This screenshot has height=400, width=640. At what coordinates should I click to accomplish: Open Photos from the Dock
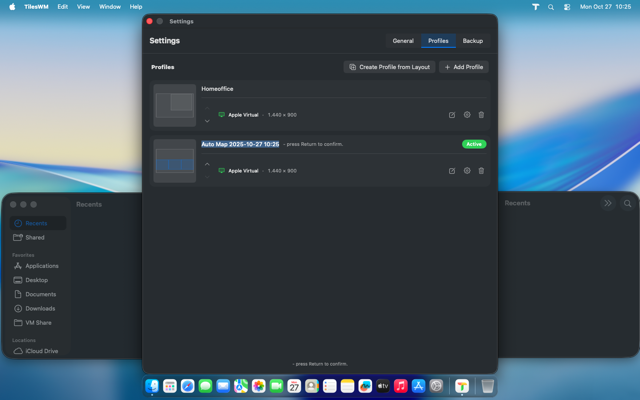[259, 386]
